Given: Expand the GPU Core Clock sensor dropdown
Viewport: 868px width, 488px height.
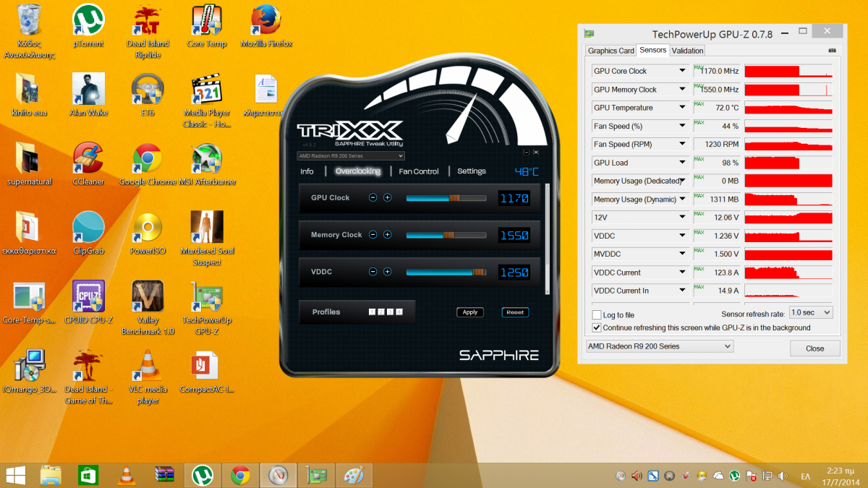Looking at the screenshot, I should pyautogui.click(x=681, y=71).
